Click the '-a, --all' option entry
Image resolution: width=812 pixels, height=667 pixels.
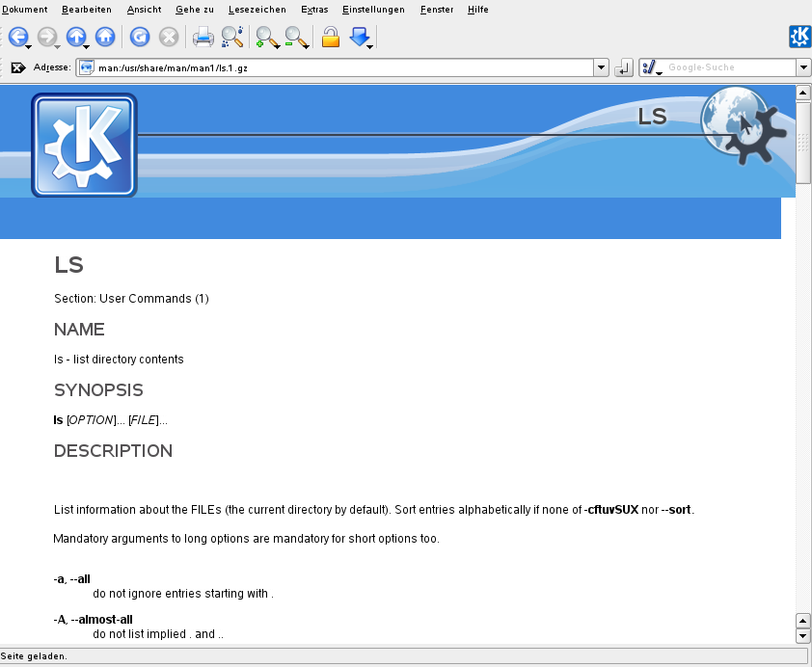point(72,579)
